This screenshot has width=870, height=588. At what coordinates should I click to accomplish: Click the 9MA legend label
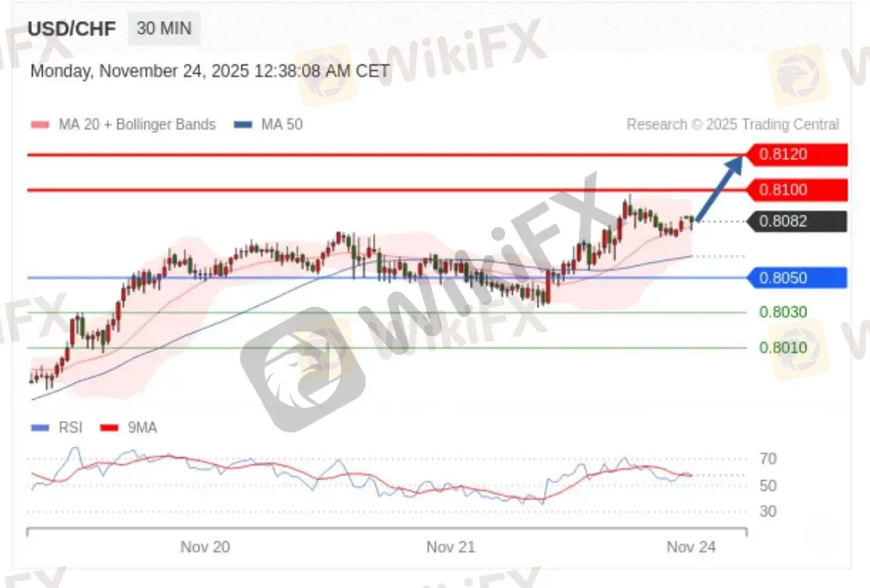pos(142,428)
